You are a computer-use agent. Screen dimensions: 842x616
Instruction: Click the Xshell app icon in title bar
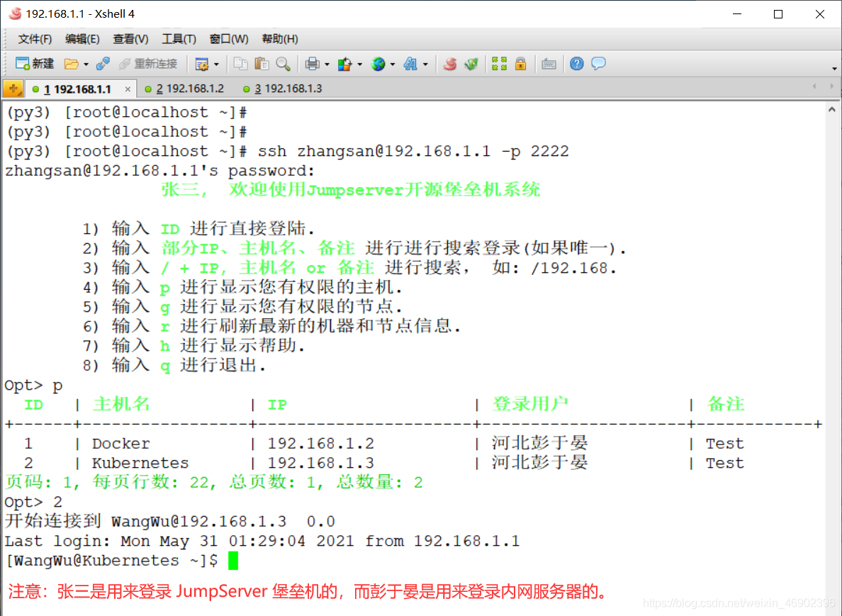coord(15,13)
